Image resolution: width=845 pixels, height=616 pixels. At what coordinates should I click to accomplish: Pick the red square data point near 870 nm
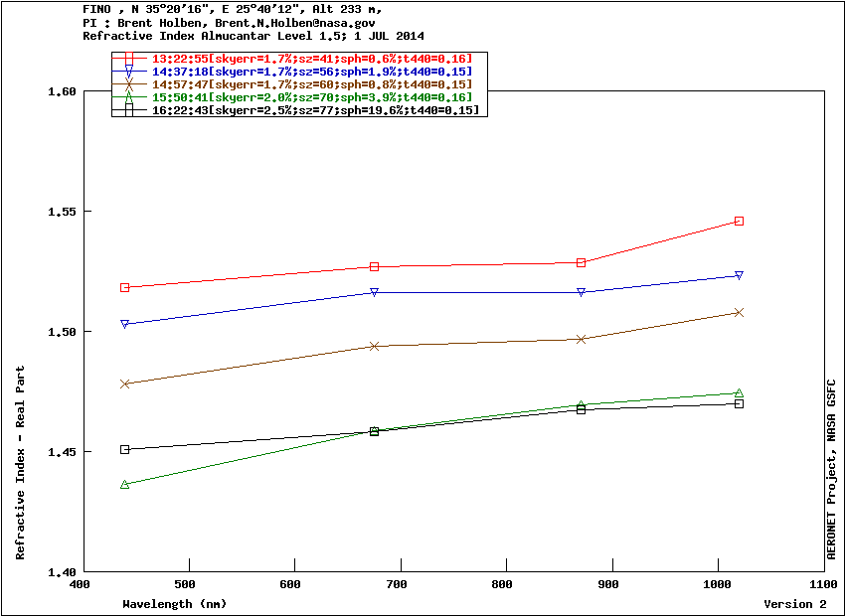[x=582, y=262]
